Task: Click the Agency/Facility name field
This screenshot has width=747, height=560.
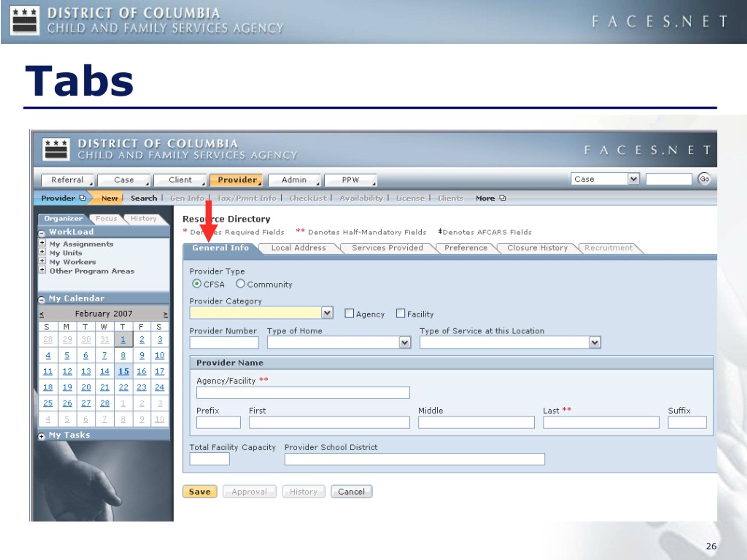Action: [303, 393]
